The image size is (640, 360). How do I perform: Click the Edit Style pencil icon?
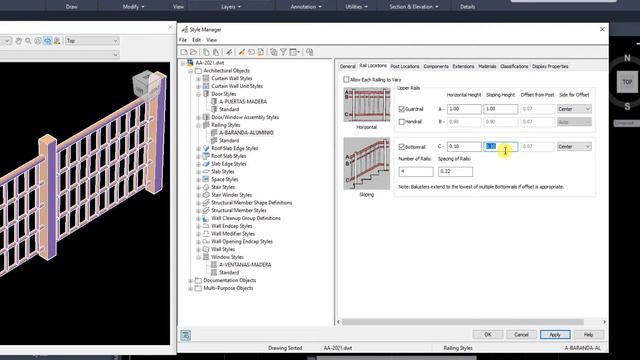point(229,52)
